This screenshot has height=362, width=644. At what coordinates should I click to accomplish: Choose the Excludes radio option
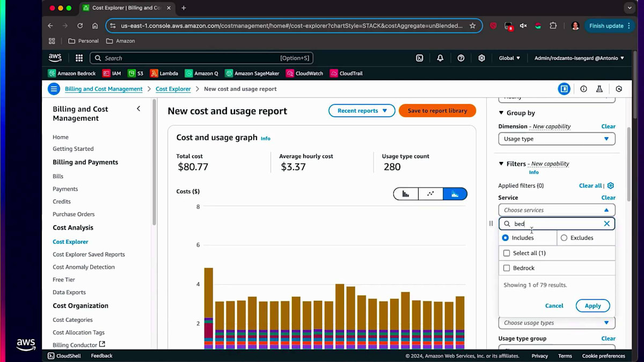[563, 238]
